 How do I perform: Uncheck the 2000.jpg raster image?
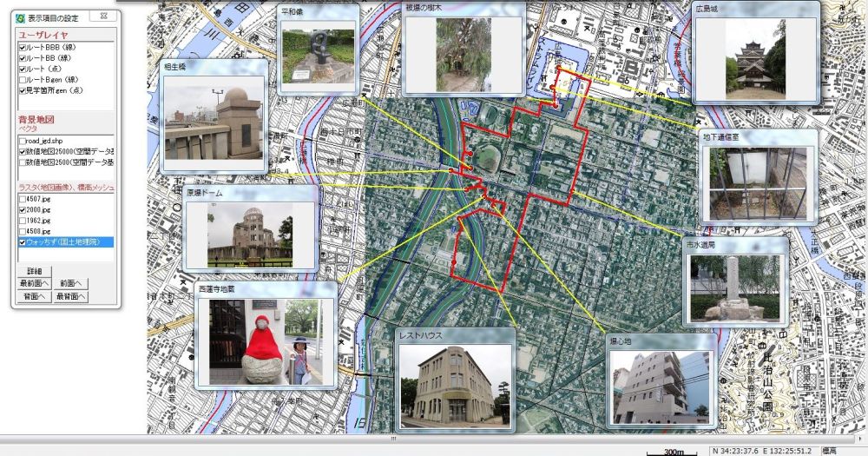pos(23,210)
